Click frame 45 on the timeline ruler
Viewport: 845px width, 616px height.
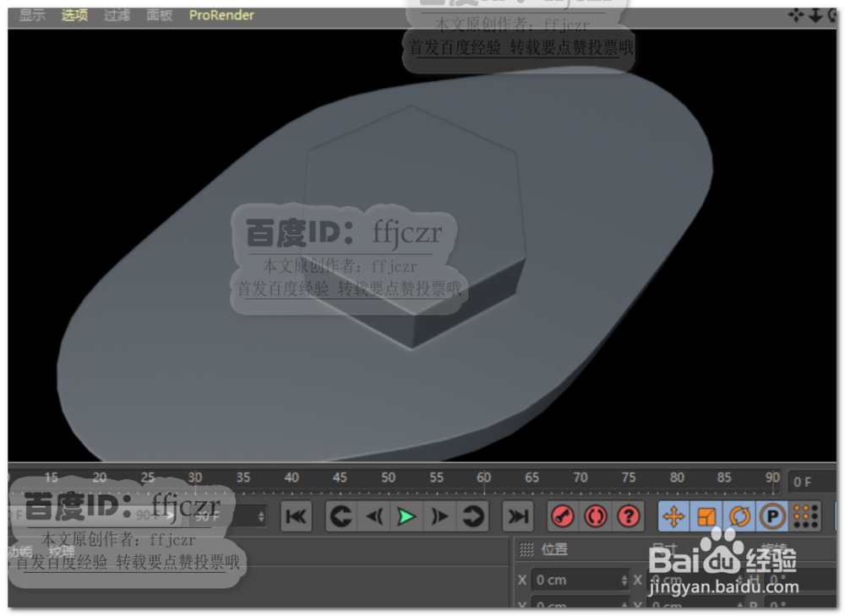click(x=340, y=477)
